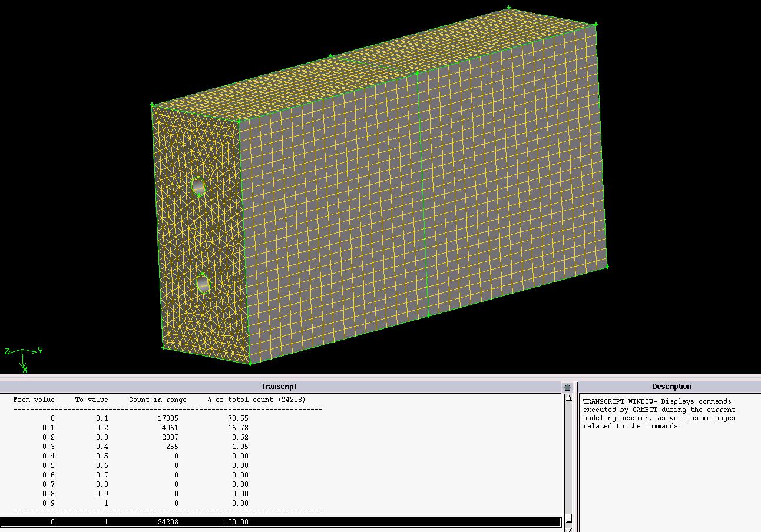This screenshot has height=532, width=761.
Task: Click the transcript scrollbar down arrow
Action: coord(568,518)
